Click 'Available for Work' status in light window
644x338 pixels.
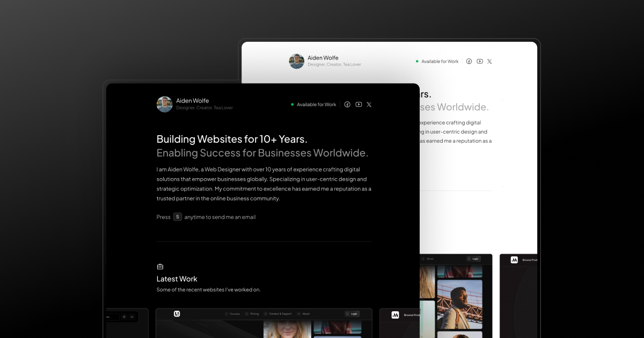coord(437,61)
